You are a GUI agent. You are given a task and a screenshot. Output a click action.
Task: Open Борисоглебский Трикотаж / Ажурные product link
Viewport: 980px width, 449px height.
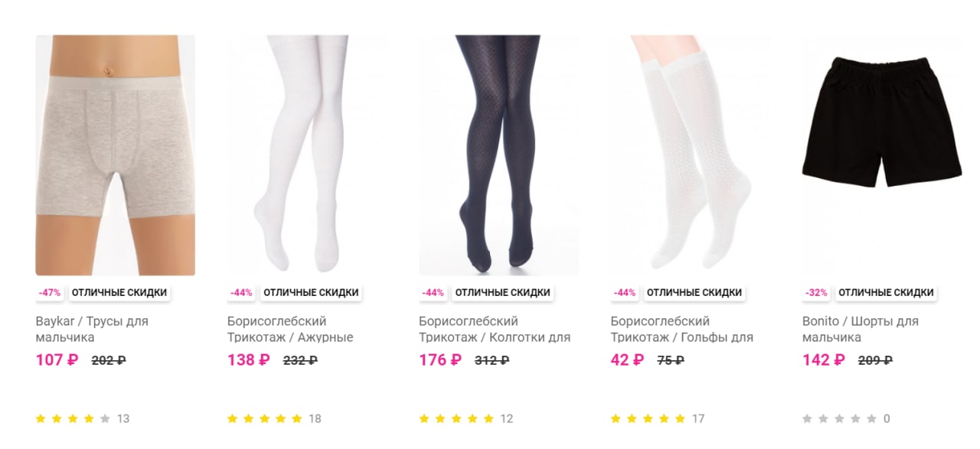[290, 329]
